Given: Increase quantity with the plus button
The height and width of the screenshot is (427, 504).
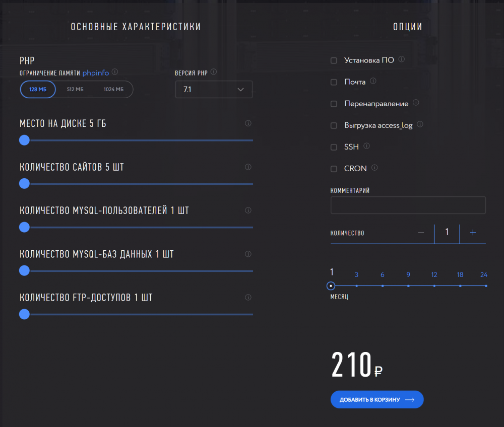Looking at the screenshot, I should pos(473,233).
